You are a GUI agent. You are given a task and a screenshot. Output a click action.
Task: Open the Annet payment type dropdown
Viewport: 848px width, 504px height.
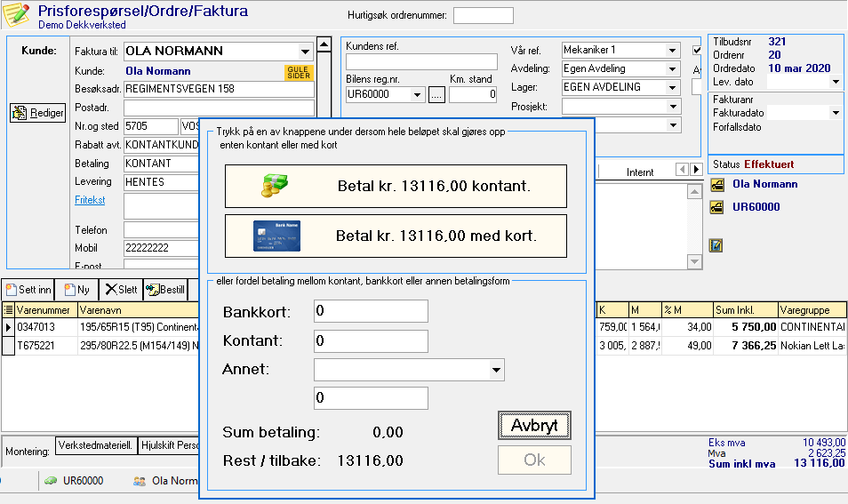tap(496, 371)
